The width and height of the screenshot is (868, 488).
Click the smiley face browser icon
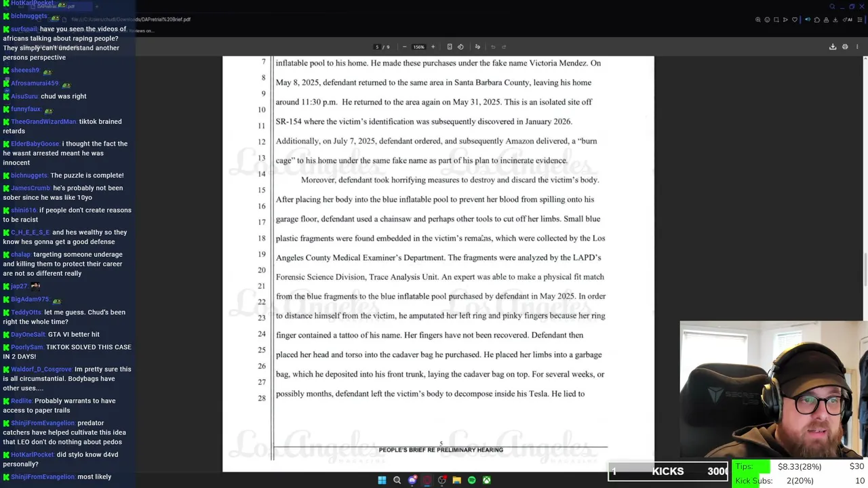pyautogui.click(x=768, y=20)
